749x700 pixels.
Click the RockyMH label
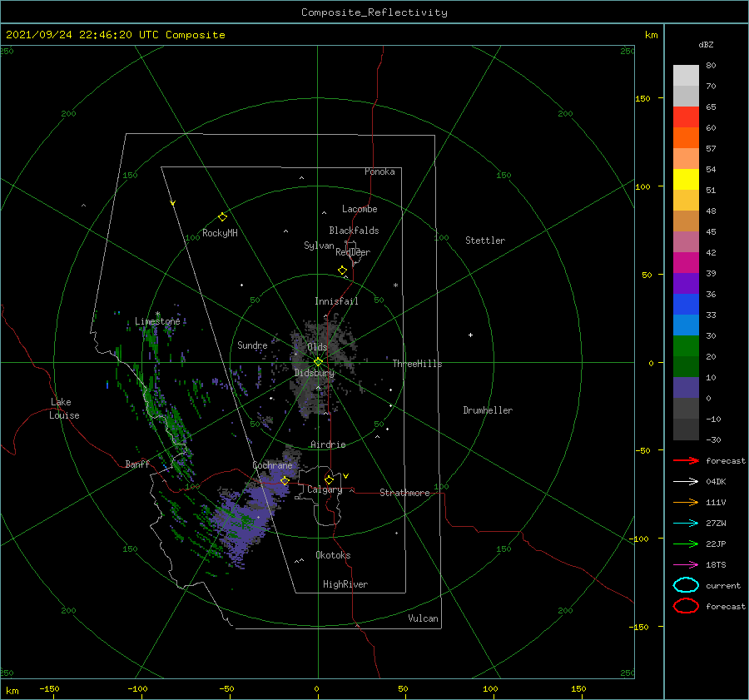220,233
